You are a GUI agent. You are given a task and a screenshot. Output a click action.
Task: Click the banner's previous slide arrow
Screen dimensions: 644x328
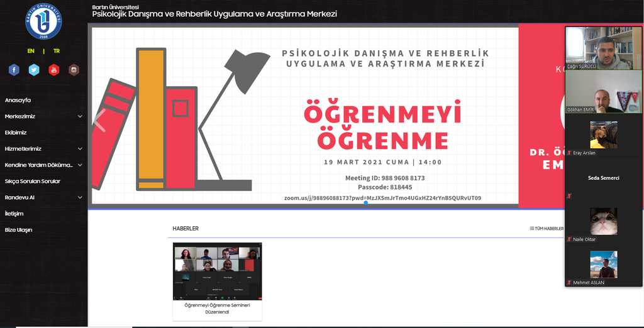(x=99, y=119)
